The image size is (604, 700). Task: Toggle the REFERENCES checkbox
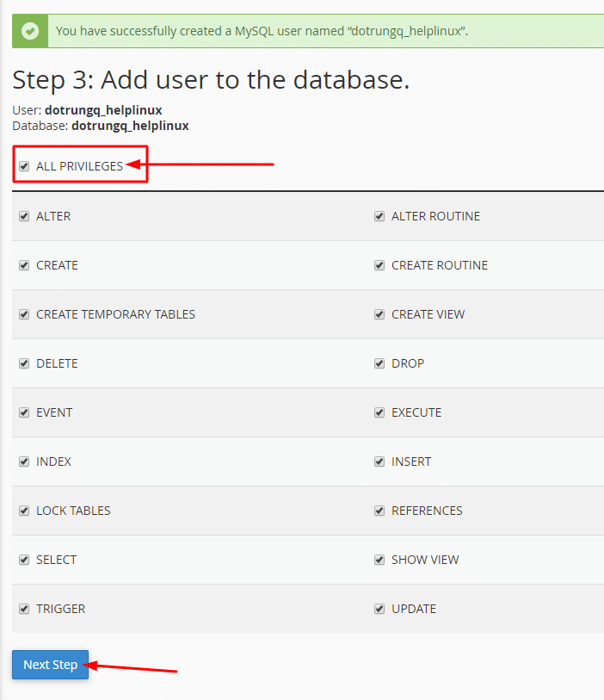(x=379, y=511)
